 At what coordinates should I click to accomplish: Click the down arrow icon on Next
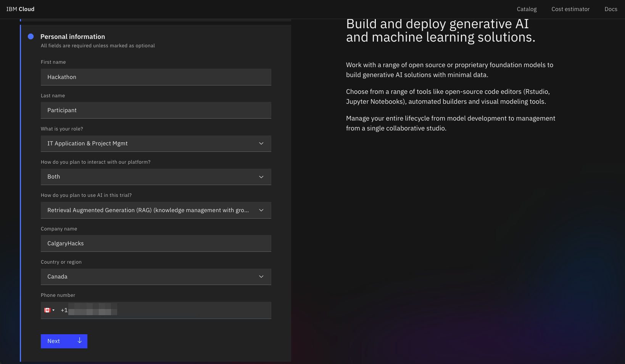pyautogui.click(x=79, y=341)
